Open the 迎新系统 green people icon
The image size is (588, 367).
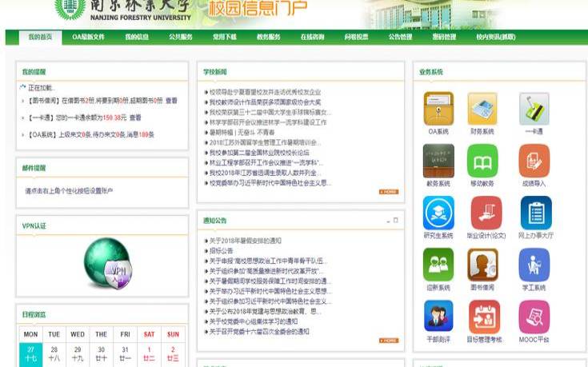438,265
